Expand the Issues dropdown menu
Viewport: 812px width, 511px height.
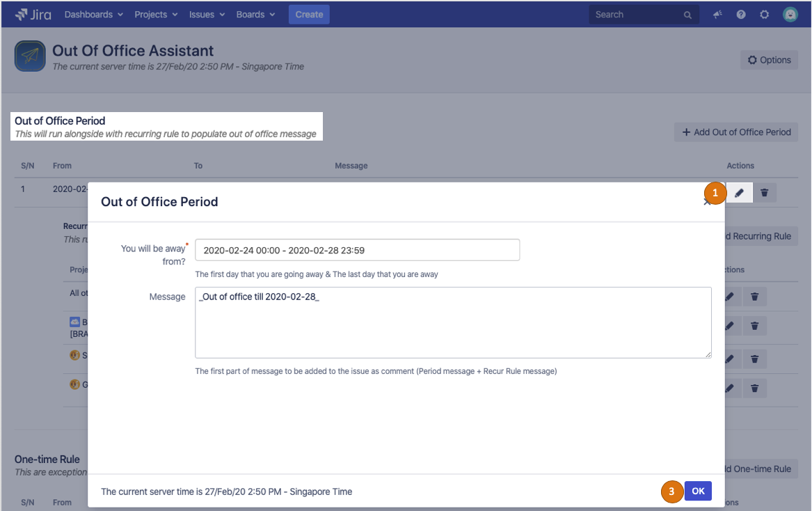(207, 15)
